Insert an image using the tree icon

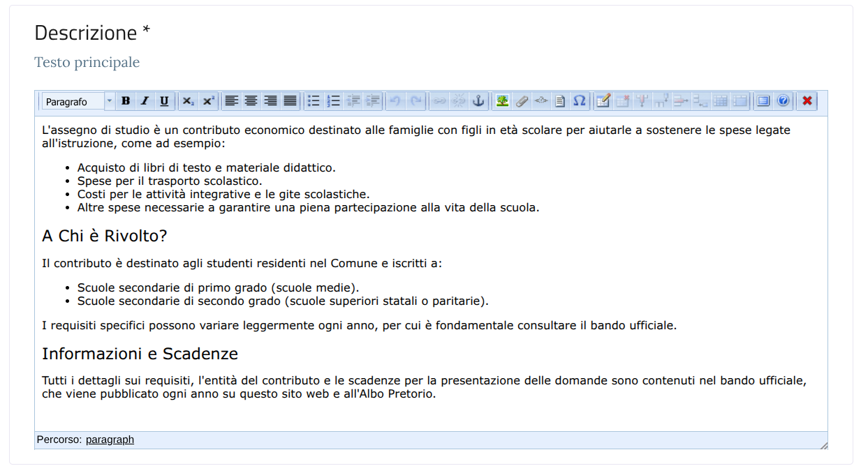click(502, 101)
